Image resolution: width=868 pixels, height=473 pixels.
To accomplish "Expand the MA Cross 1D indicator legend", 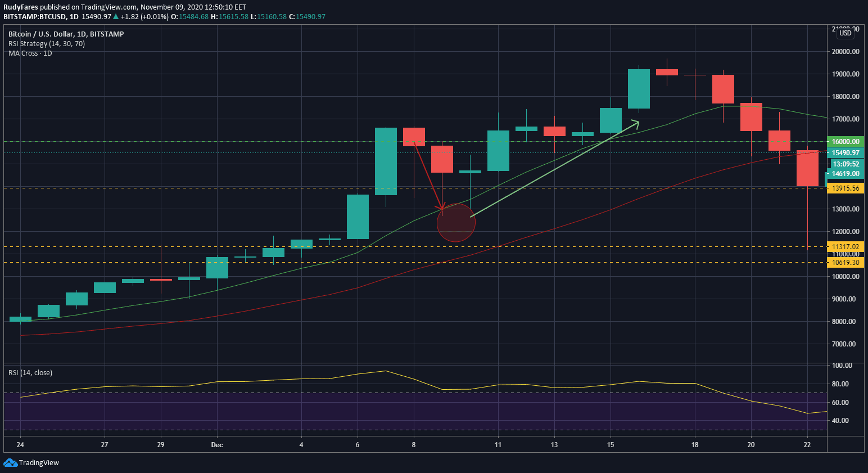I will click(x=30, y=53).
